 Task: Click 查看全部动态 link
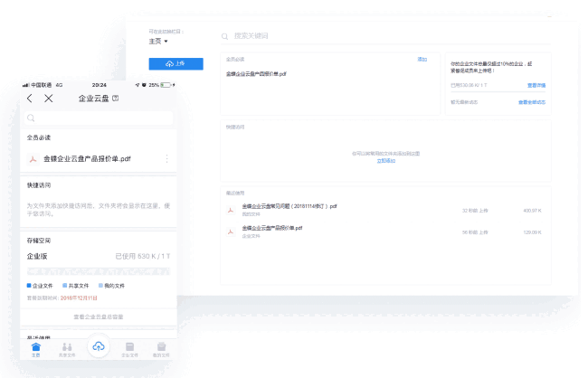pos(532,102)
